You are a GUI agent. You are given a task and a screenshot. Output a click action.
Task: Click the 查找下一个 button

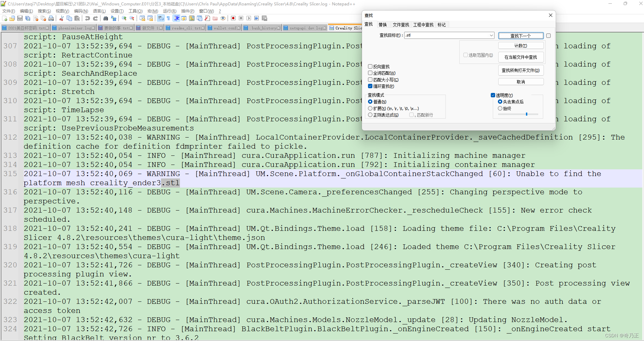[521, 35]
